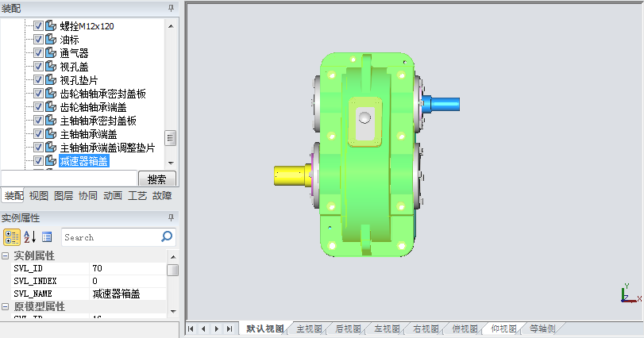
Task: Hide the 减速器箱盖 part via checkbox
Action: tap(38, 161)
